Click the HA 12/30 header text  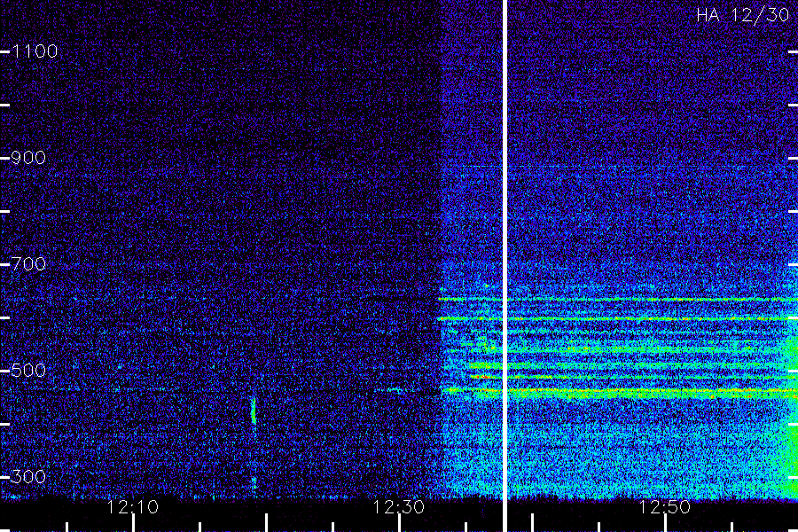click(x=742, y=15)
